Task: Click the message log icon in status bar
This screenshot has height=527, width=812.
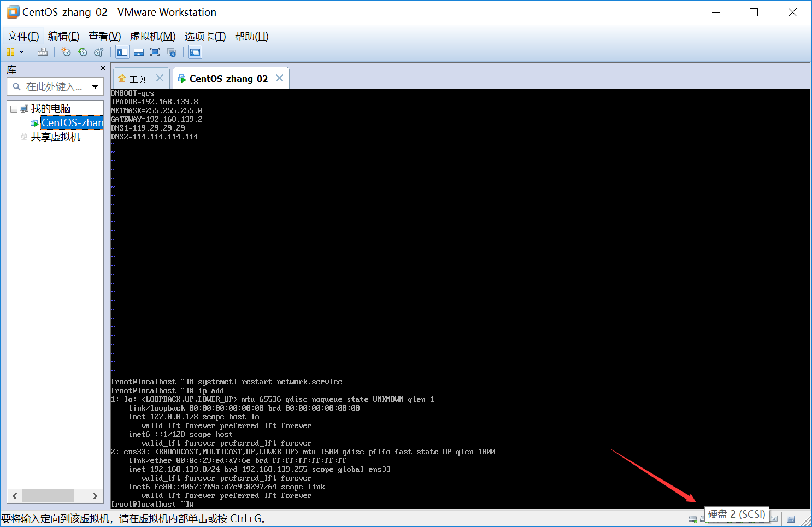Action: (791, 519)
